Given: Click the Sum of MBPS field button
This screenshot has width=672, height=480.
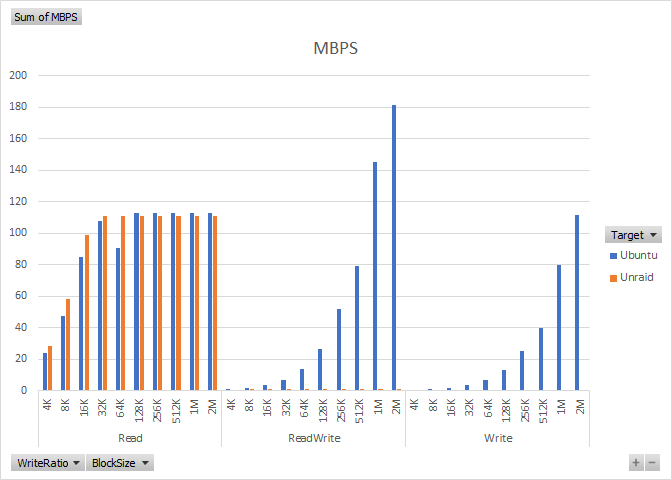Looking at the screenshot, I should [x=46, y=17].
